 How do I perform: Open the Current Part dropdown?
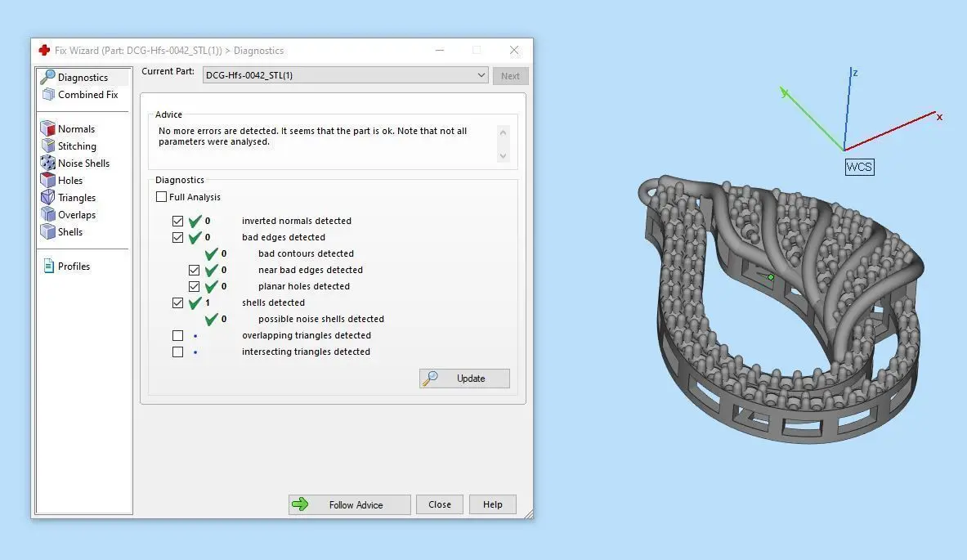pyautogui.click(x=345, y=75)
